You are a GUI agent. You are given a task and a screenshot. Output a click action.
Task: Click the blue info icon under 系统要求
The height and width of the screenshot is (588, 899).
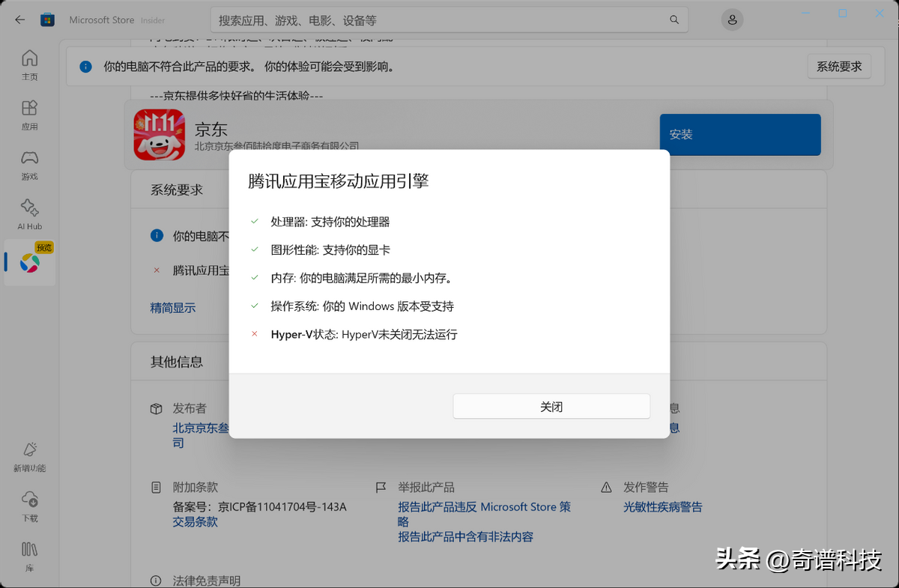(157, 235)
